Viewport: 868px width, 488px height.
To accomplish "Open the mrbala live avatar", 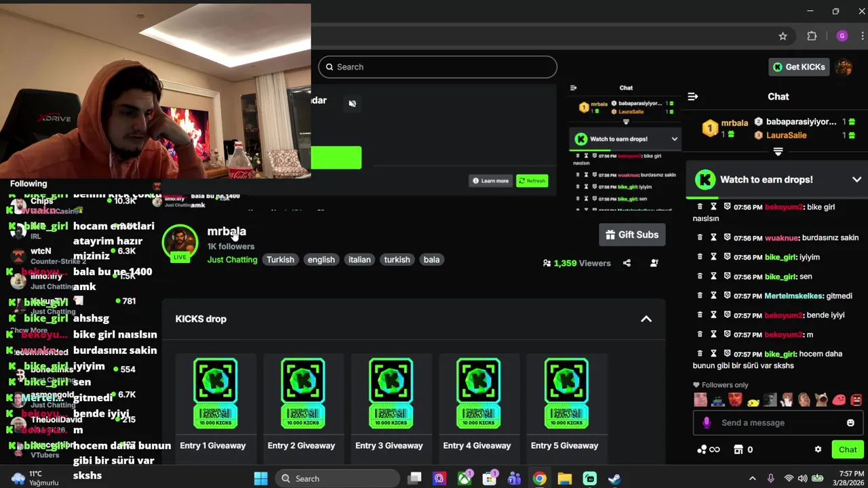I will [x=180, y=242].
